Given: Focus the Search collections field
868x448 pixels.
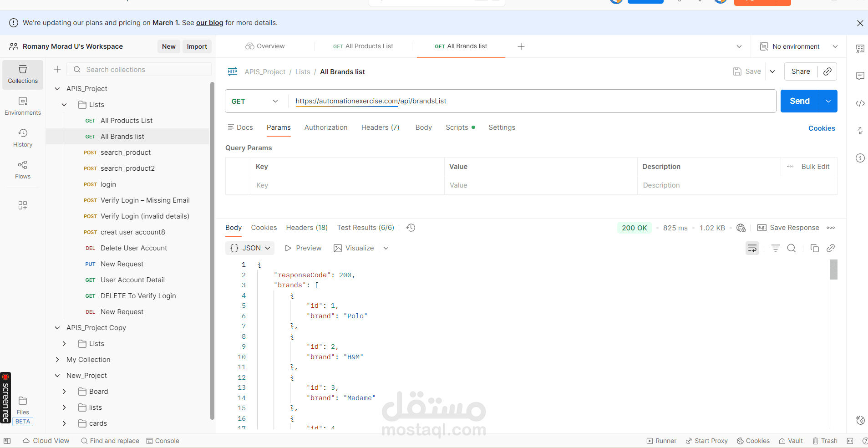Looking at the screenshot, I should click(x=139, y=69).
